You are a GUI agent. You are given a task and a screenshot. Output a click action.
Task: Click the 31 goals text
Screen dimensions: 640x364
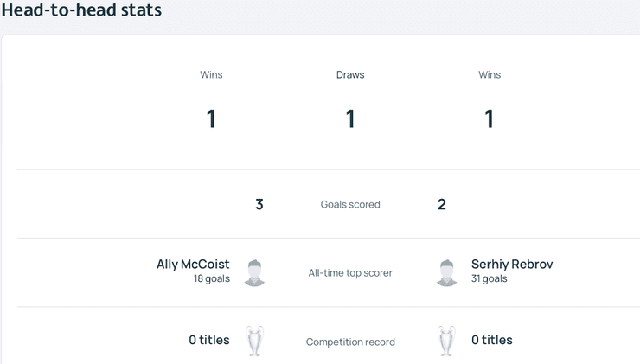point(490,279)
